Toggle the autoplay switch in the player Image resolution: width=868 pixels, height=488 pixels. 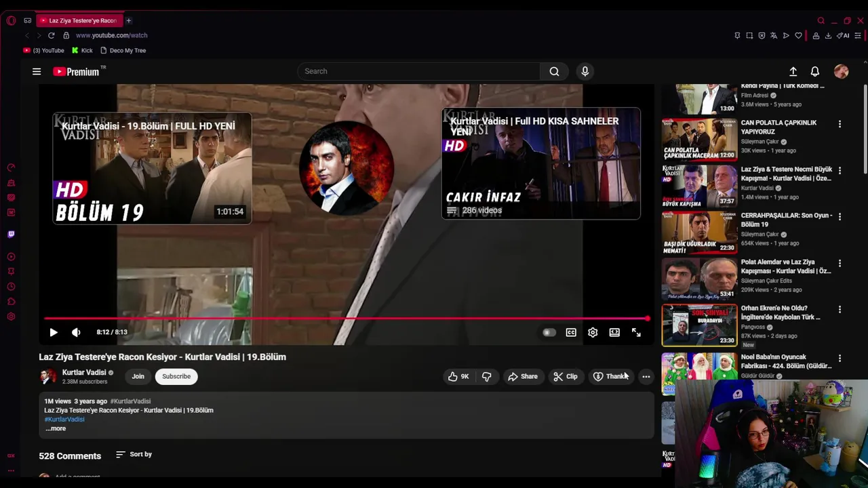click(549, 332)
